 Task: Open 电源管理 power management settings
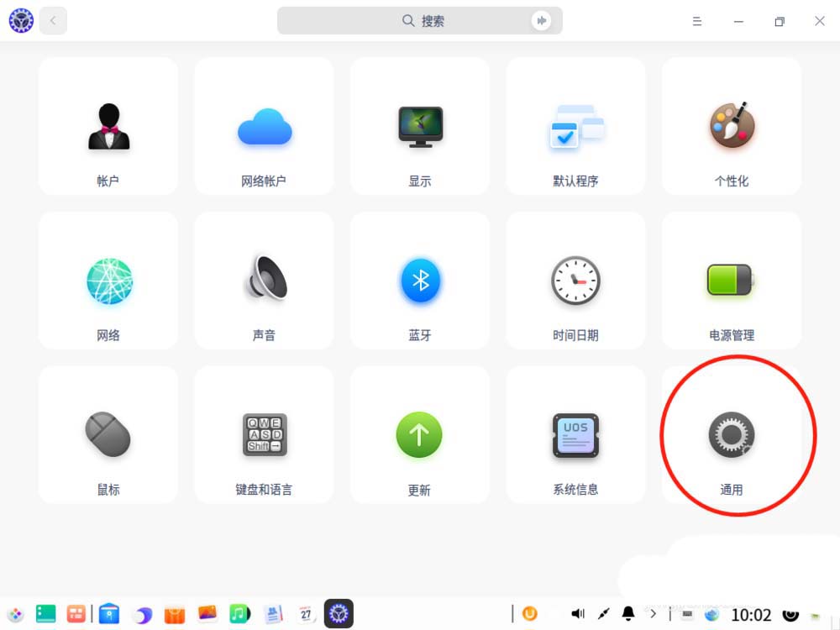point(732,281)
